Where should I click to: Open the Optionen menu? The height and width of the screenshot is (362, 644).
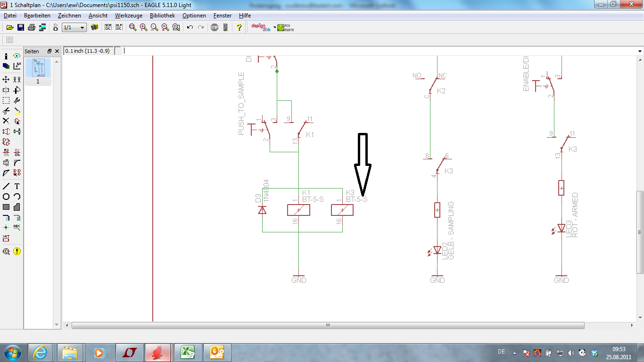[194, 16]
